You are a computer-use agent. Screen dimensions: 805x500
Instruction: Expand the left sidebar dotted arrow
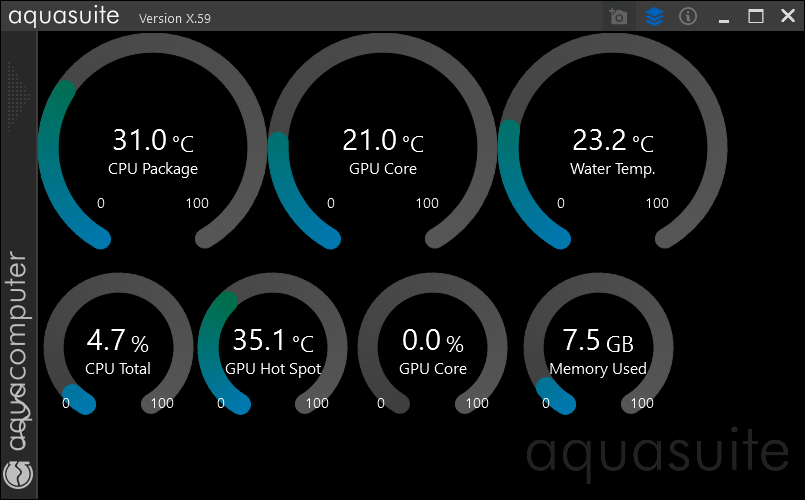[x=15, y=96]
